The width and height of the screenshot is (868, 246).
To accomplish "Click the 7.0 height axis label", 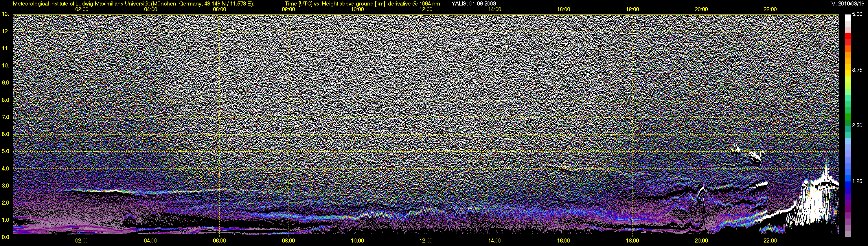I will 5,117.
